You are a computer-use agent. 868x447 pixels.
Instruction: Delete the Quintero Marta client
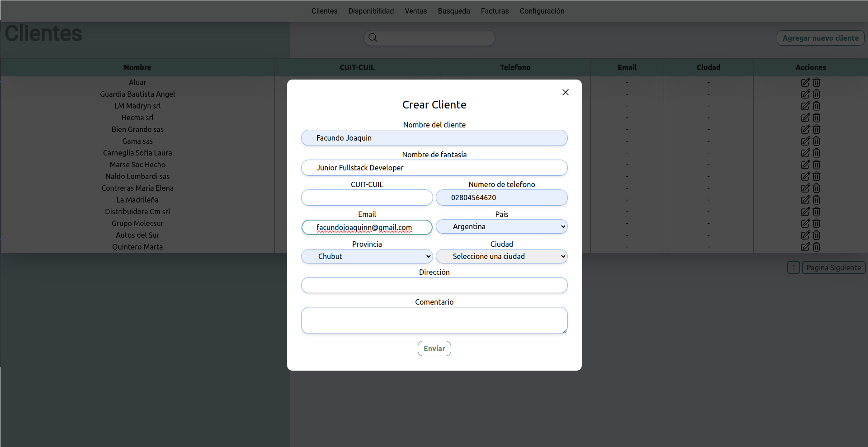coord(816,247)
